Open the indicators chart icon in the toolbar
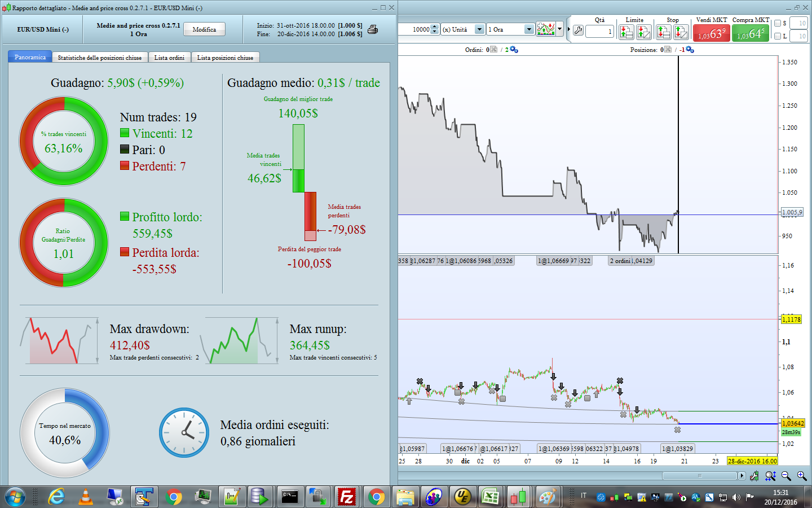 click(545, 29)
